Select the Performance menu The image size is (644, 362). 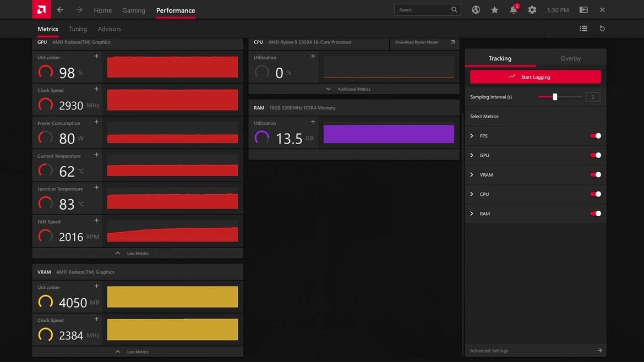click(176, 10)
